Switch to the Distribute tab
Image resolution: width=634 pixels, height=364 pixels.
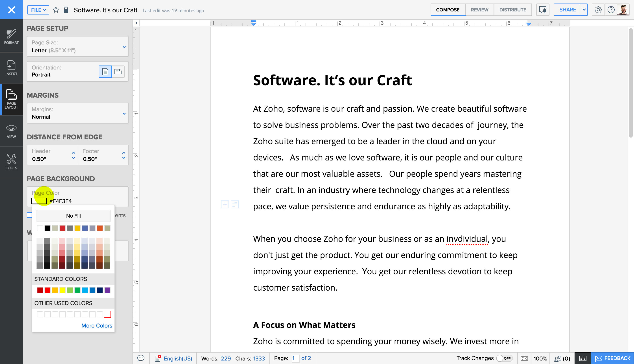tap(512, 10)
